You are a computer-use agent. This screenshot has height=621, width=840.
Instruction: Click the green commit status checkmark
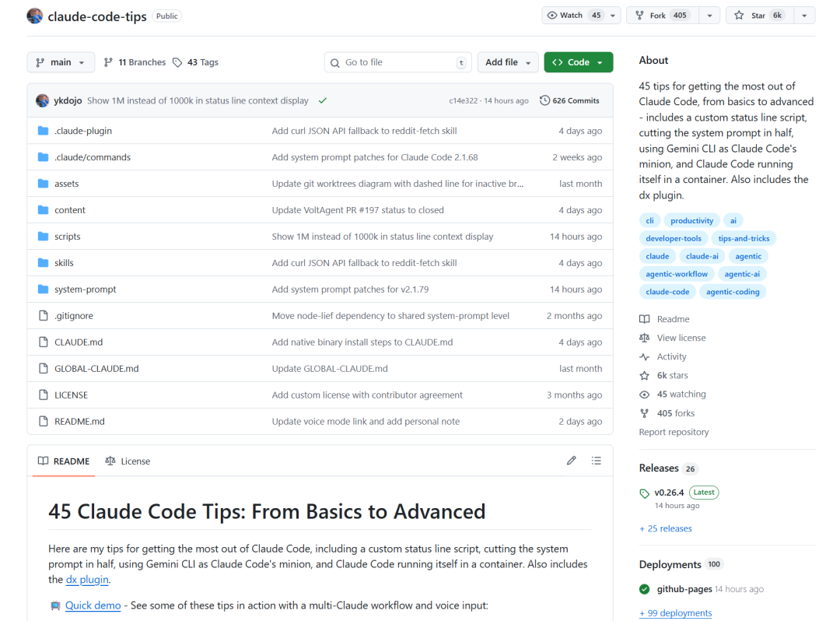pyautogui.click(x=323, y=100)
